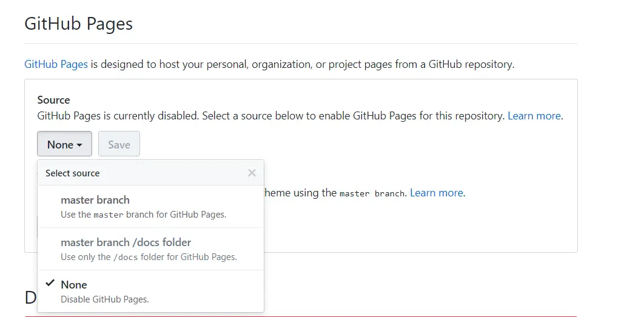Viewport: 644px width, 317px height.
Task: Click the disabled Save button
Action: pyautogui.click(x=119, y=144)
